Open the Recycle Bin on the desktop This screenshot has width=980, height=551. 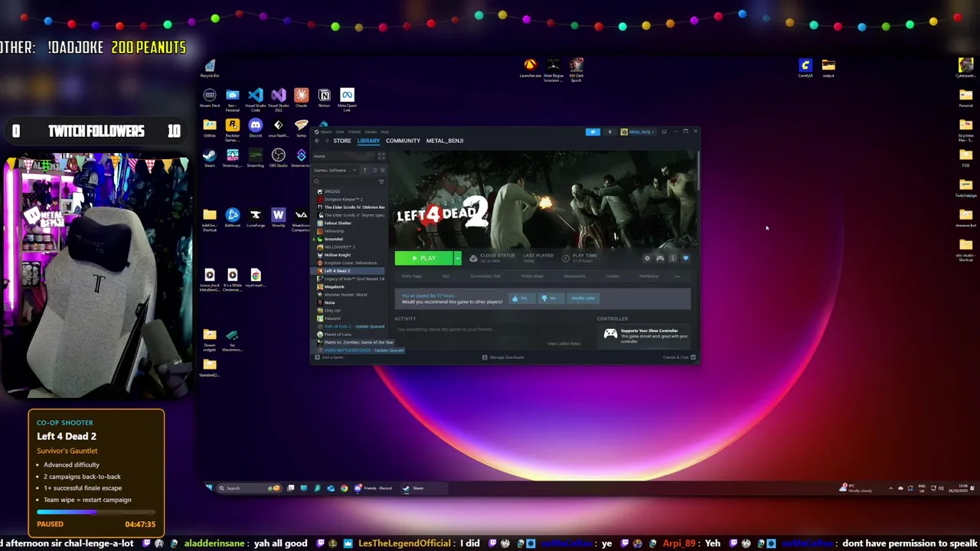pyautogui.click(x=210, y=69)
